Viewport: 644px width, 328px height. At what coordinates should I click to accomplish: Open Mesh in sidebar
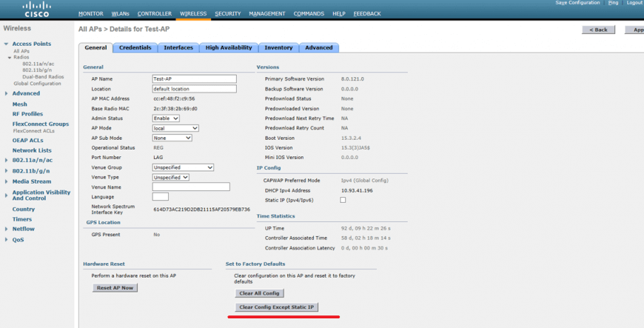[x=20, y=104]
